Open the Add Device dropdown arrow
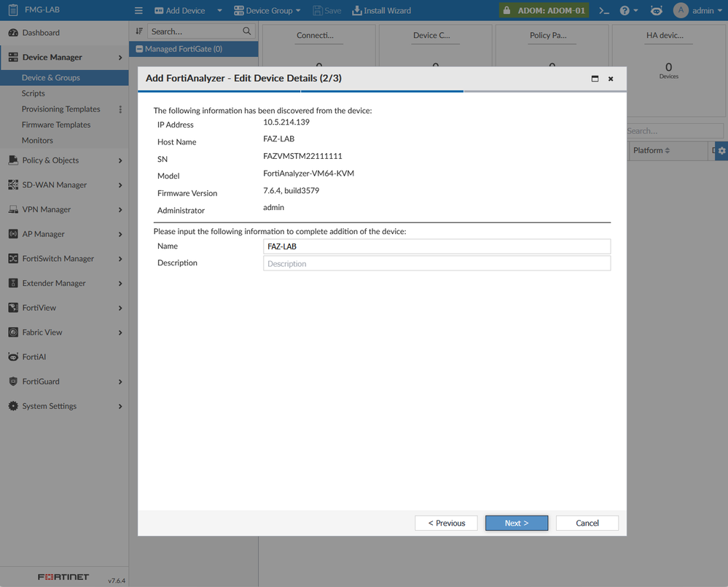 tap(219, 10)
